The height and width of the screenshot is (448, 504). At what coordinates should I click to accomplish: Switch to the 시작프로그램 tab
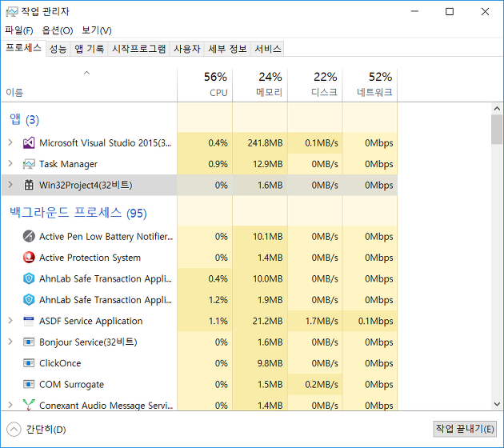click(x=139, y=49)
